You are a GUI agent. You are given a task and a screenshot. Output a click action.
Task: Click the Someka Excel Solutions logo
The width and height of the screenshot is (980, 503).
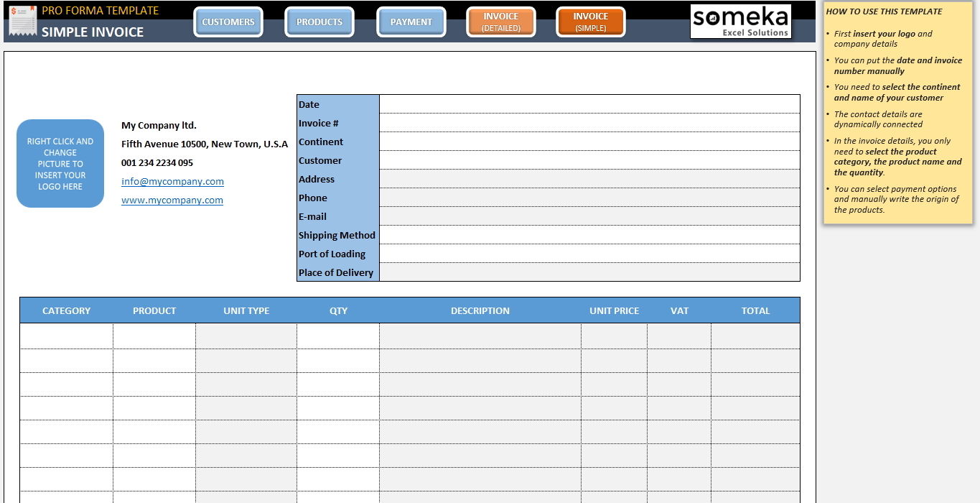click(741, 21)
